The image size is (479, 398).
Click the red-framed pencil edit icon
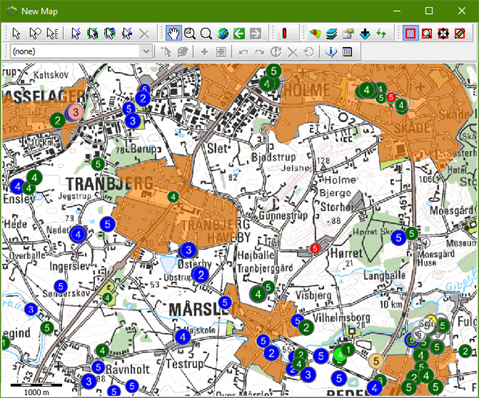460,33
